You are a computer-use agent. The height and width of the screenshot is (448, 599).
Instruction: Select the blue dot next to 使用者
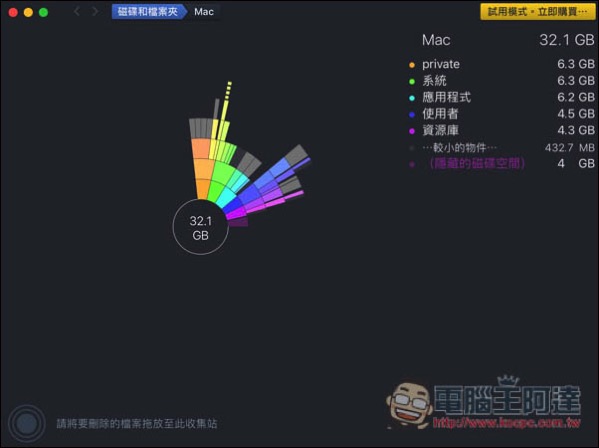click(412, 115)
